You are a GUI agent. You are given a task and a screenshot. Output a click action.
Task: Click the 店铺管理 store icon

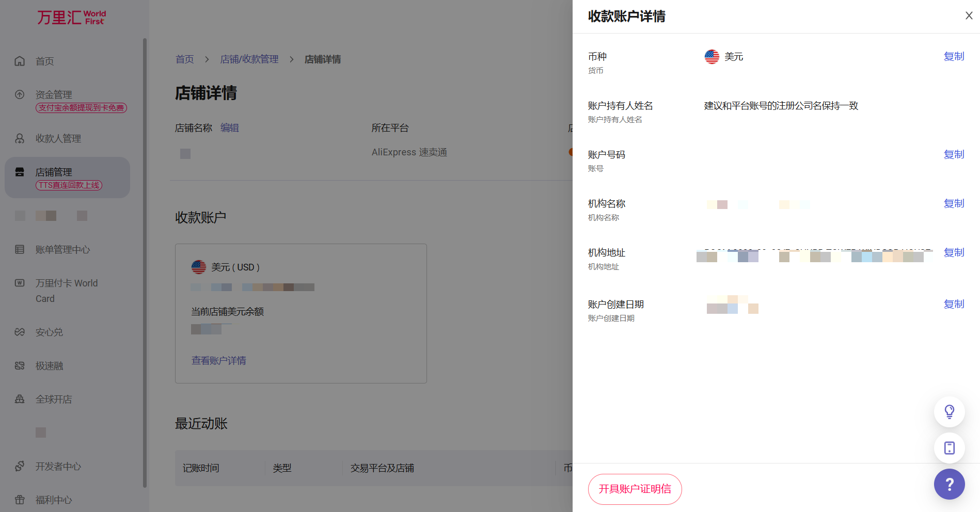(x=20, y=172)
